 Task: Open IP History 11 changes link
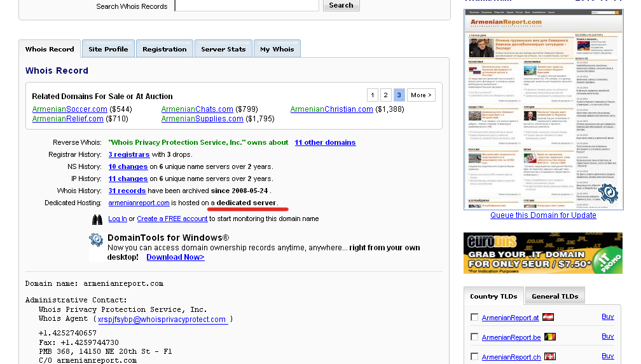tap(128, 179)
